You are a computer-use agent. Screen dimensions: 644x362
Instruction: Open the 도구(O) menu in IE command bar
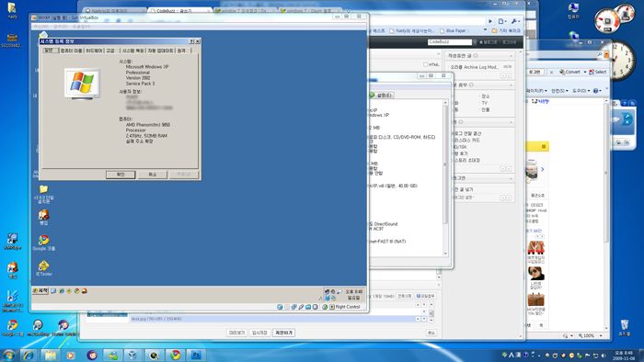(581, 91)
